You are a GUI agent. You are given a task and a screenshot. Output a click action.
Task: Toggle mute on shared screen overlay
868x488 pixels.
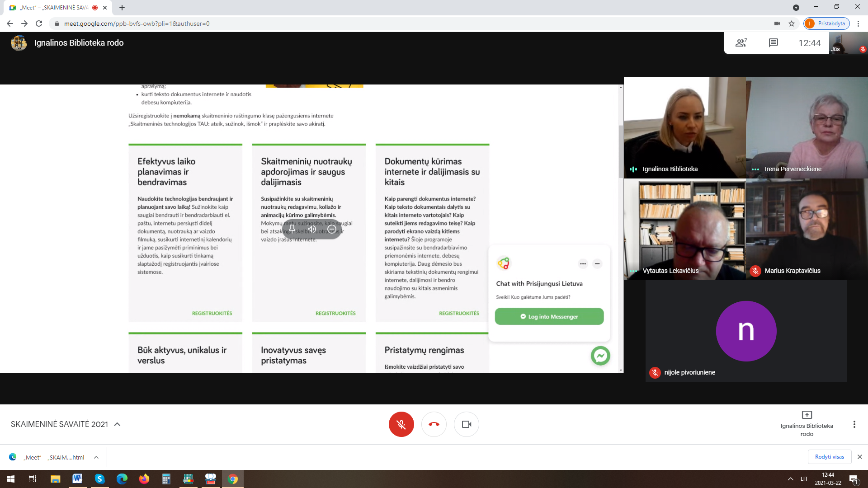312,229
